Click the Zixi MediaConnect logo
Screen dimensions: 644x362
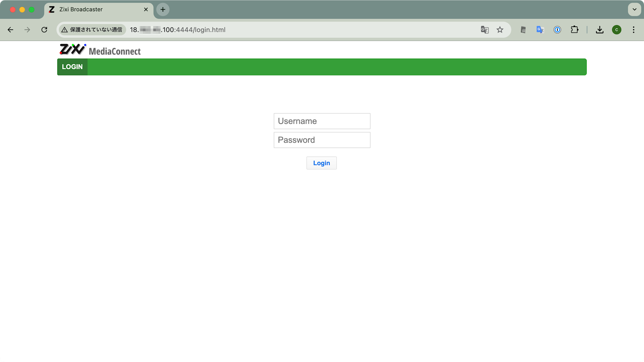click(100, 50)
